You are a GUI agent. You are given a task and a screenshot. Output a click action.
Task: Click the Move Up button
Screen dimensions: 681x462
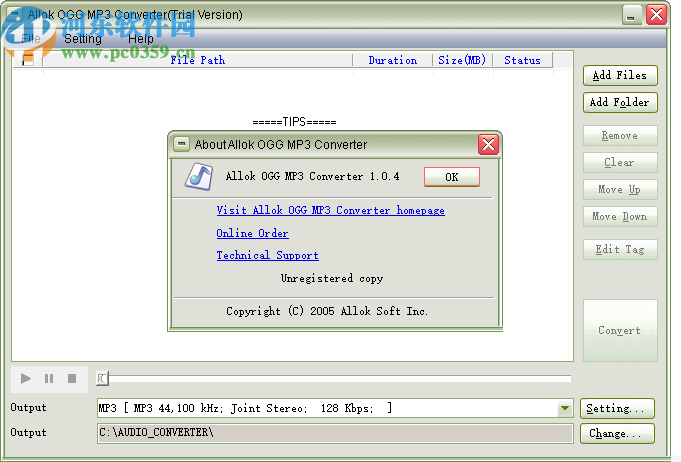(x=620, y=189)
